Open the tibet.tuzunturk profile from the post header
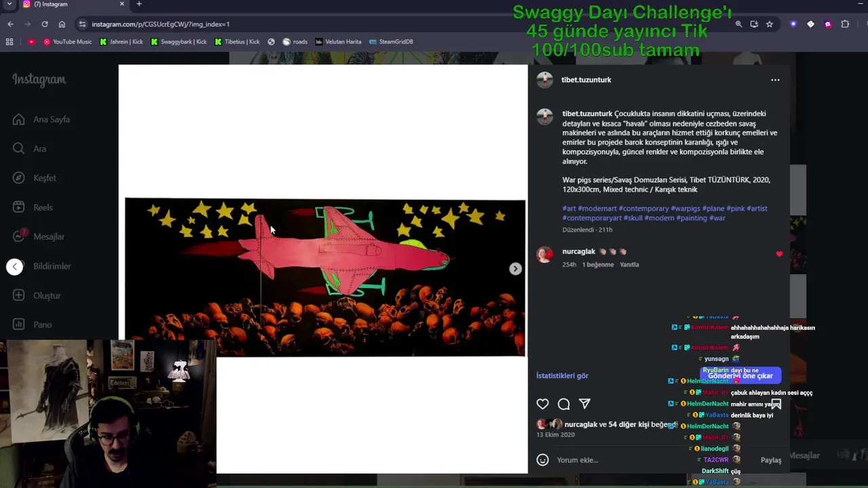868x488 pixels. pyautogui.click(x=586, y=80)
